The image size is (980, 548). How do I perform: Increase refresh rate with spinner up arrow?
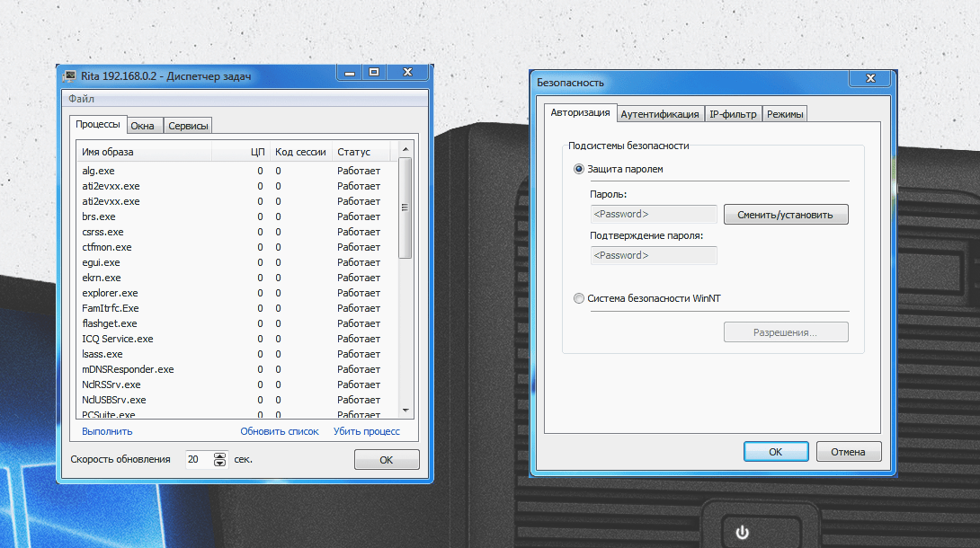pos(220,455)
